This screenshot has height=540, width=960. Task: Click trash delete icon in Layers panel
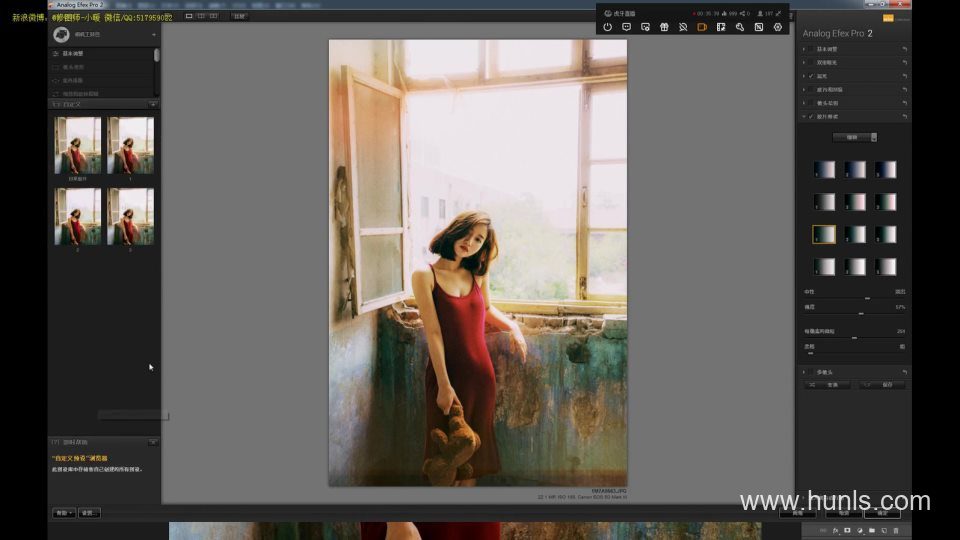point(896,531)
